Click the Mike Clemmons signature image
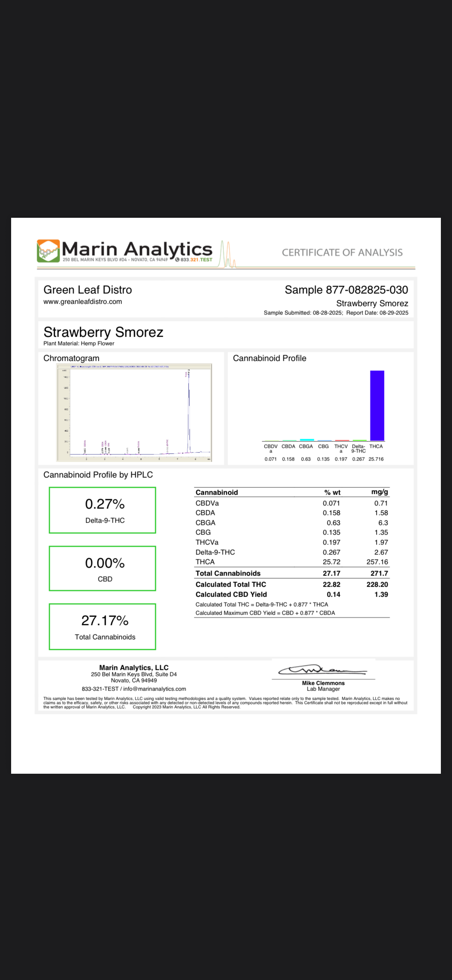Screen dimensions: 452x980 [323, 670]
